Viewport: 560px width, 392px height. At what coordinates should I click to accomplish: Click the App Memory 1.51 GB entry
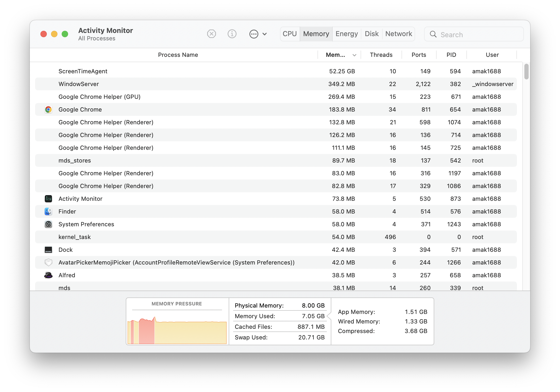point(382,312)
